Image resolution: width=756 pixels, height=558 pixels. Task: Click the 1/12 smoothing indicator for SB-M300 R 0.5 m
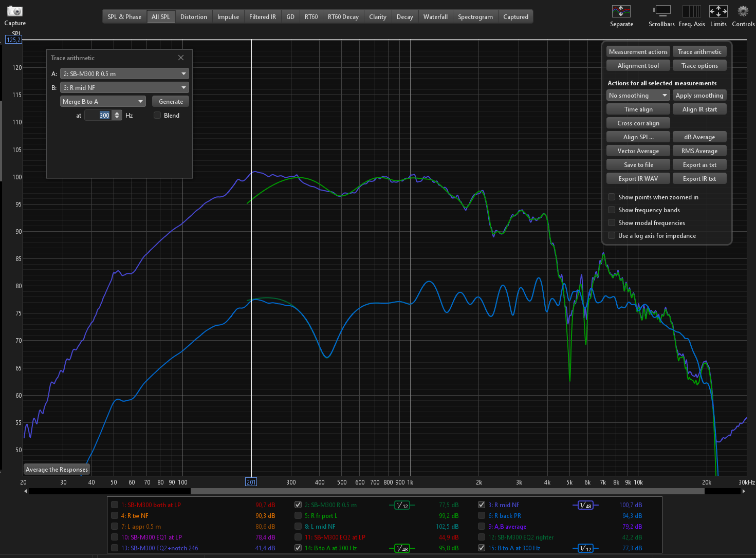(x=402, y=505)
